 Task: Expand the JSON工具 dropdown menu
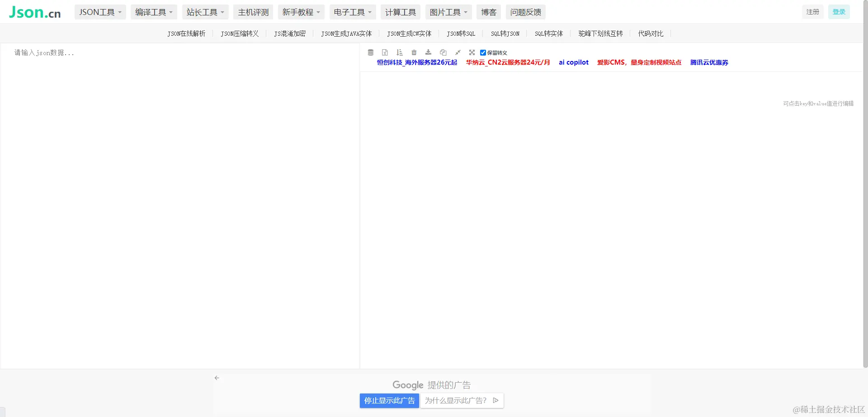[x=100, y=12]
